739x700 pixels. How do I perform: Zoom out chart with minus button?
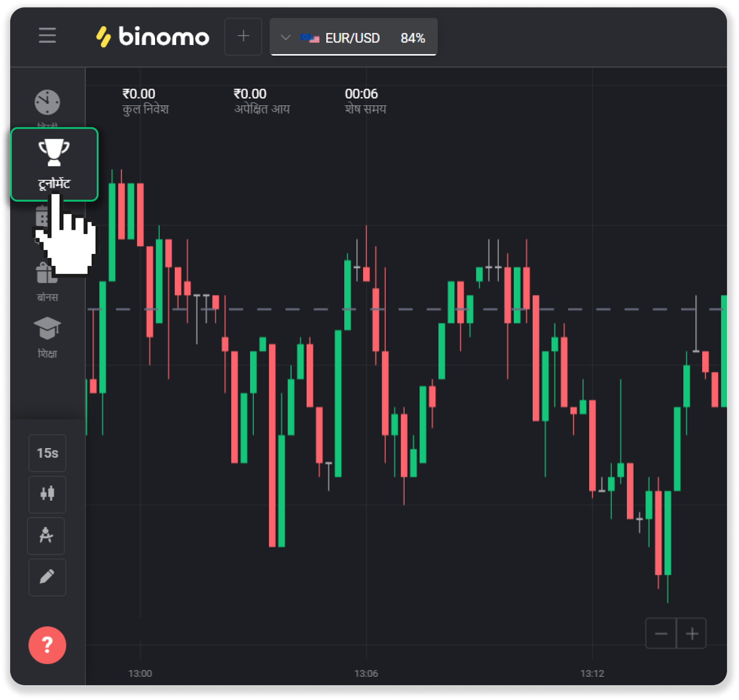660,633
